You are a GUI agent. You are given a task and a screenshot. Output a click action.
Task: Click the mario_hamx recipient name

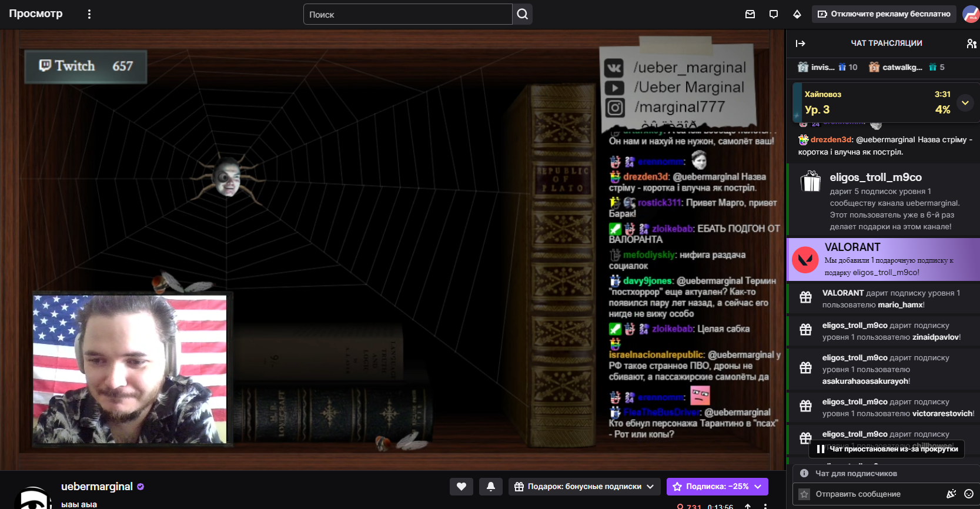pos(900,305)
